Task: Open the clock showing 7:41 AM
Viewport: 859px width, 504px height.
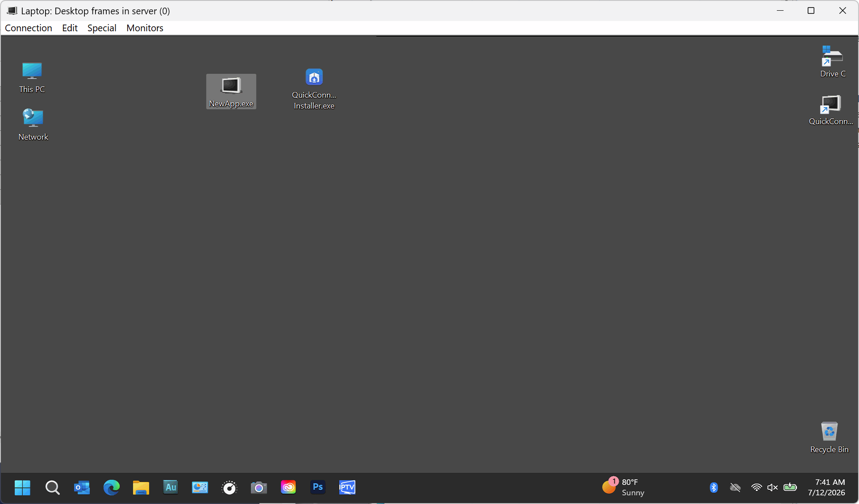Action: click(826, 487)
